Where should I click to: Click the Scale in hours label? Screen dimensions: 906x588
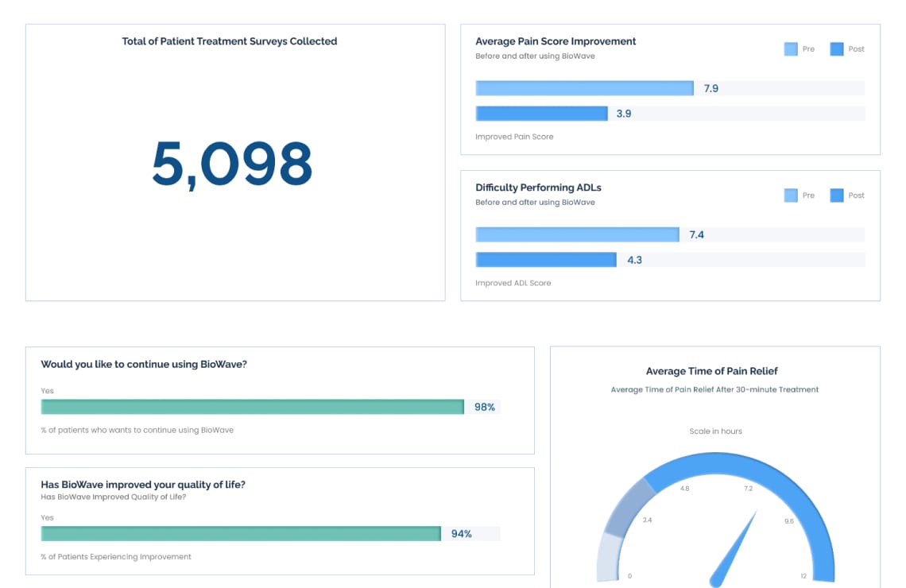(x=715, y=431)
